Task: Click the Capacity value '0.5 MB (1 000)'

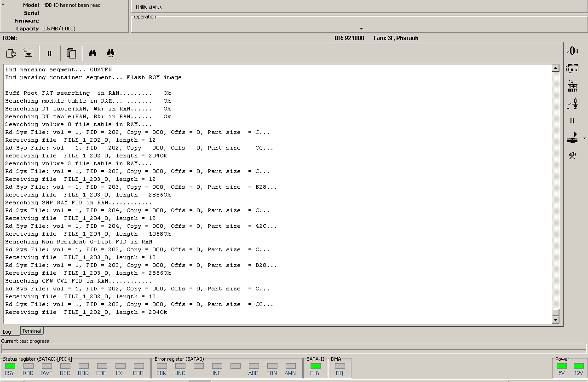Action: (59, 29)
